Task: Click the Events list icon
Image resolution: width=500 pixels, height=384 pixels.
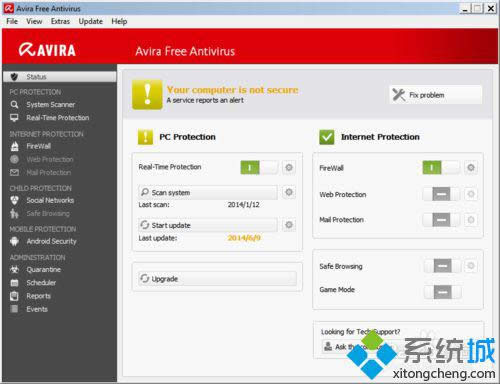Action: click(14, 309)
